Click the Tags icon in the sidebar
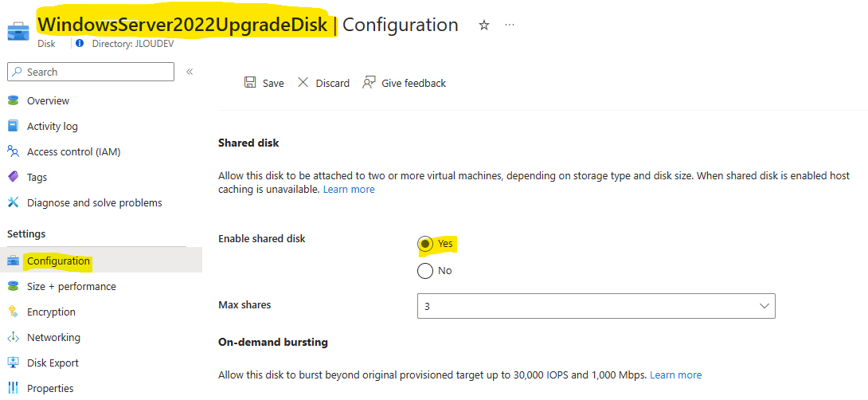 click(14, 177)
